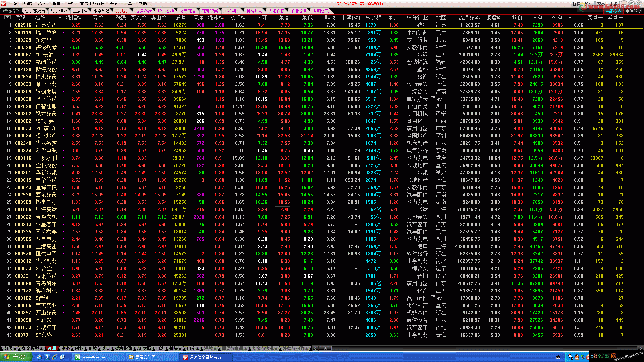
Task: Open the 机构研究 tab
Action: (x=232, y=11)
